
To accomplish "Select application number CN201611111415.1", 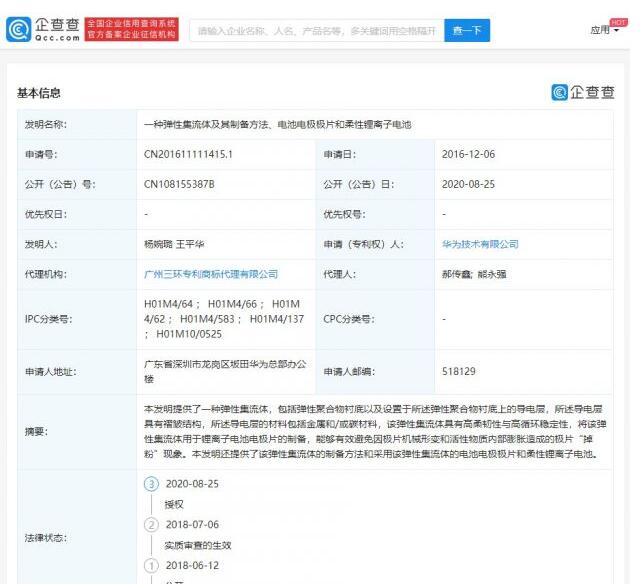I will tap(188, 154).
